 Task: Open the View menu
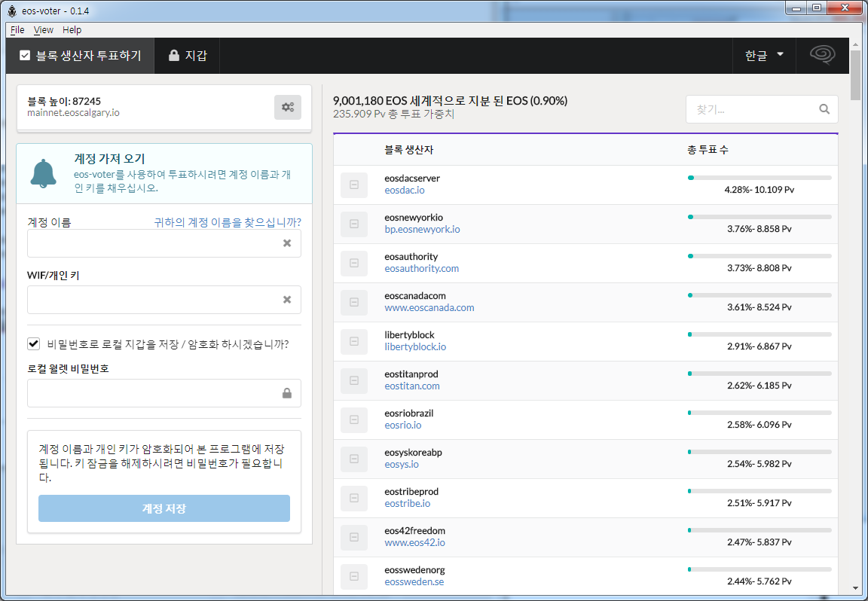43,30
